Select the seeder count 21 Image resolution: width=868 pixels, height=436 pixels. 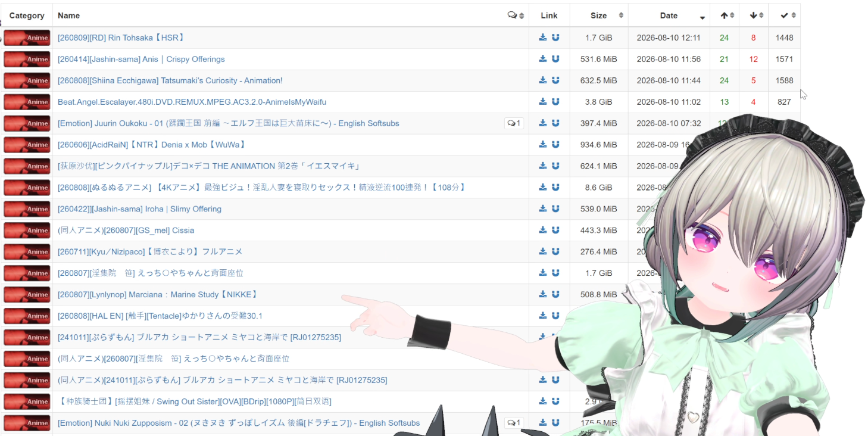tap(724, 59)
